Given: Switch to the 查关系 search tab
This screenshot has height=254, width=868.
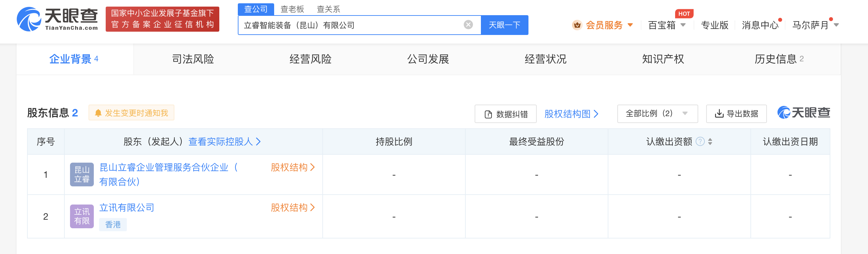Looking at the screenshot, I should [x=329, y=9].
